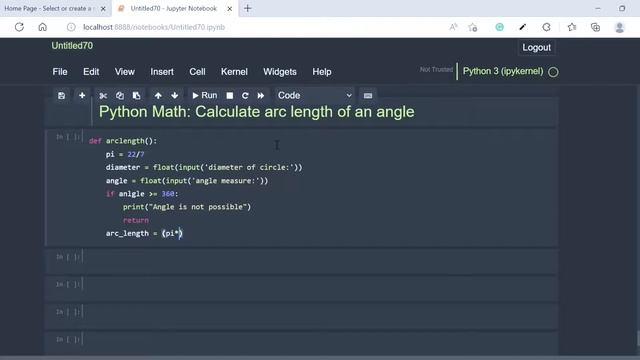Refresh the page in browser
The height and width of the screenshot is (360, 640).
point(19,27)
